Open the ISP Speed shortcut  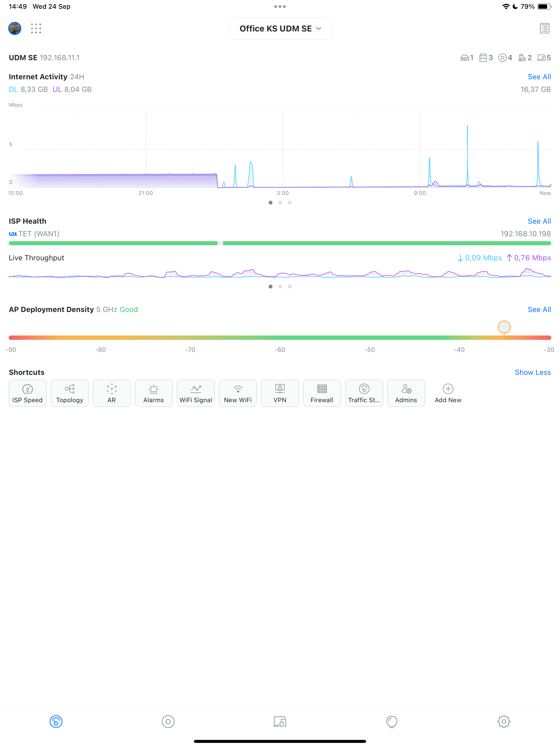tap(27, 393)
